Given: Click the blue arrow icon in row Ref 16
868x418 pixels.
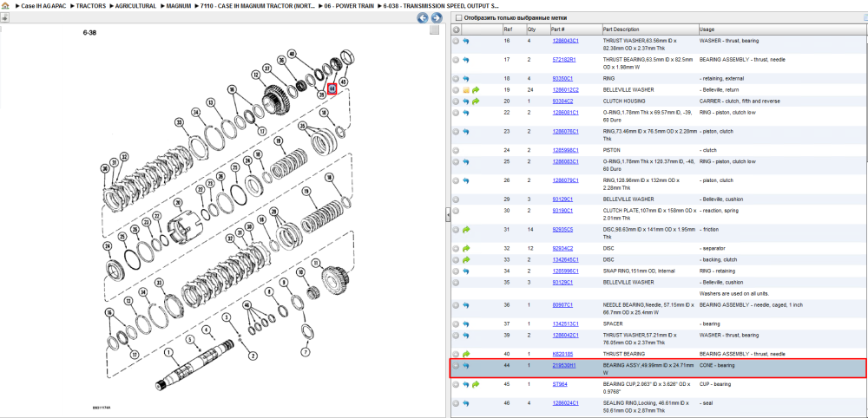Looking at the screenshot, I should tap(466, 41).
